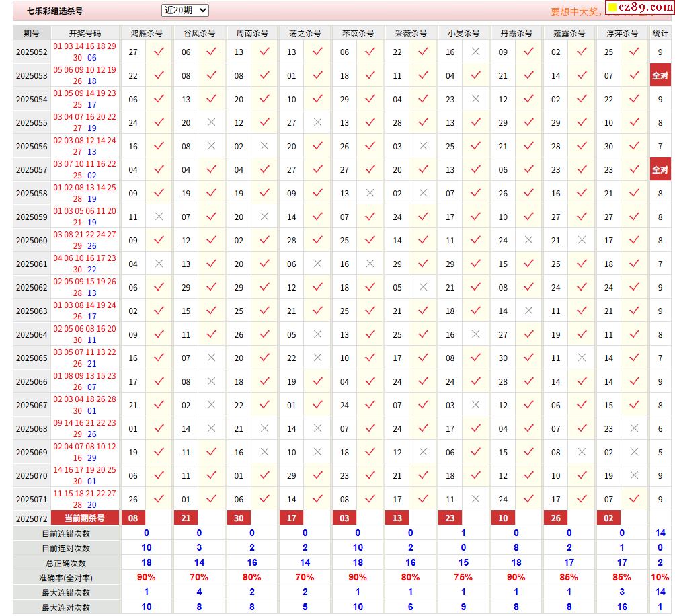Click the X mark for 薤露杀号 in row 2025060
This screenshot has height=616, width=675.
(582, 240)
